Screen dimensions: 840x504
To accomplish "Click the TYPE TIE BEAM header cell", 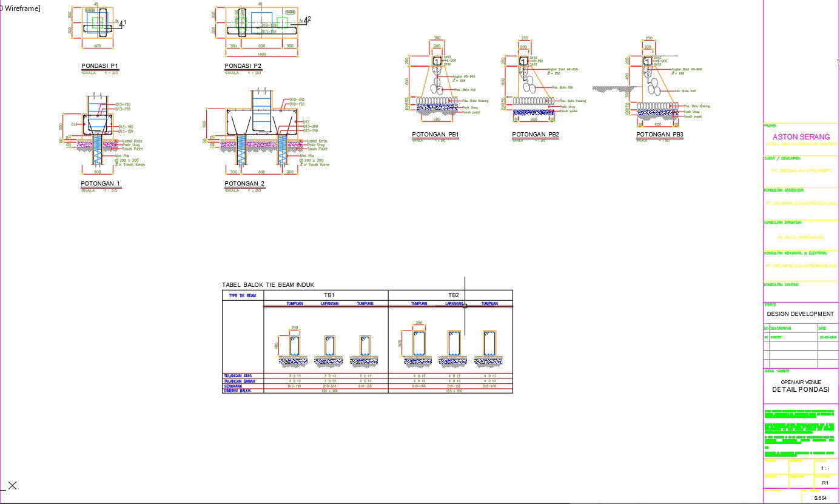I will click(x=243, y=296).
